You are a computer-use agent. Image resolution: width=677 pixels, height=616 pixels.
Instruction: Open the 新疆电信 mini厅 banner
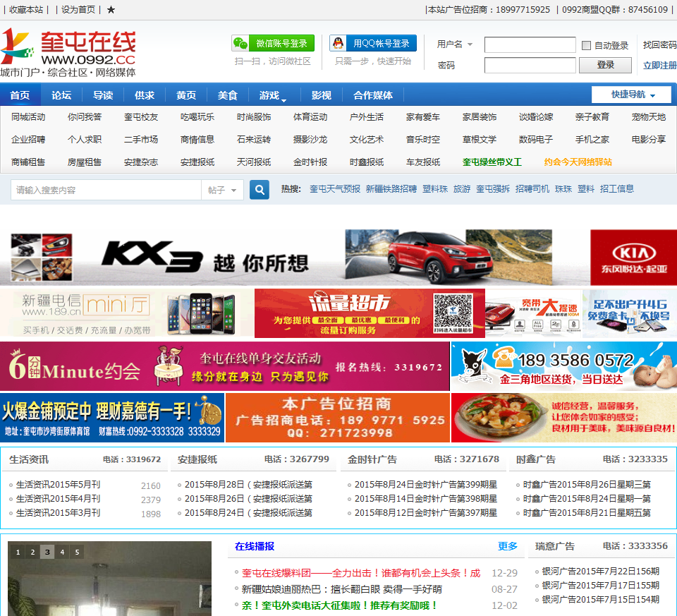coord(126,313)
